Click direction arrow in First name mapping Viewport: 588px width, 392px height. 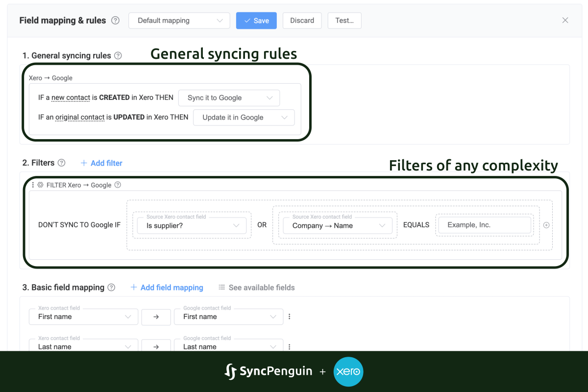156,317
